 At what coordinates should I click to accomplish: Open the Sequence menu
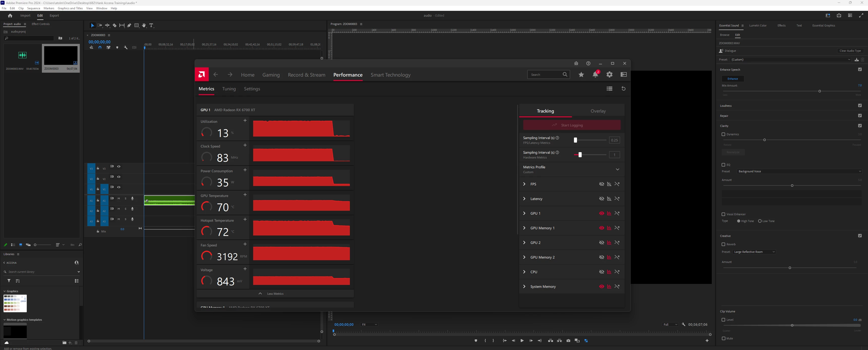point(33,8)
